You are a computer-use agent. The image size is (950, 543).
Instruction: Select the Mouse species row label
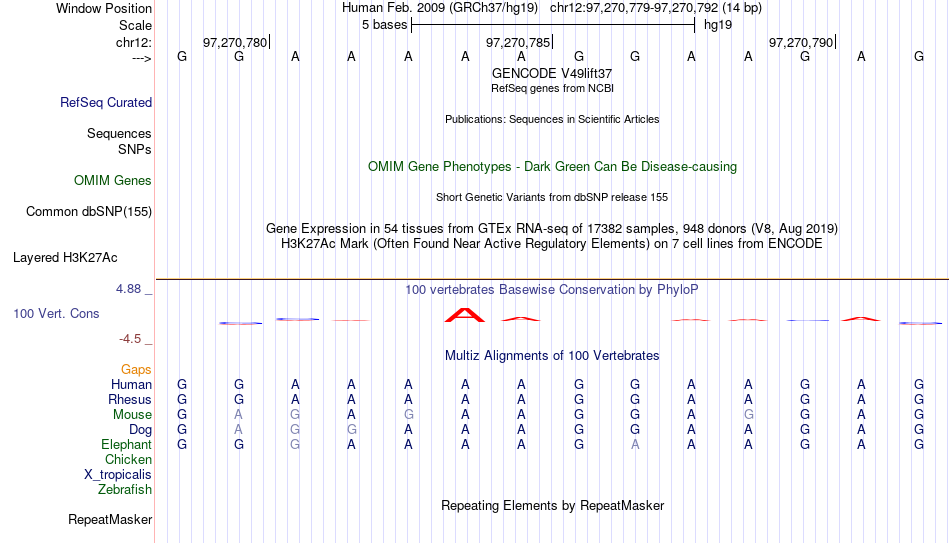132,415
